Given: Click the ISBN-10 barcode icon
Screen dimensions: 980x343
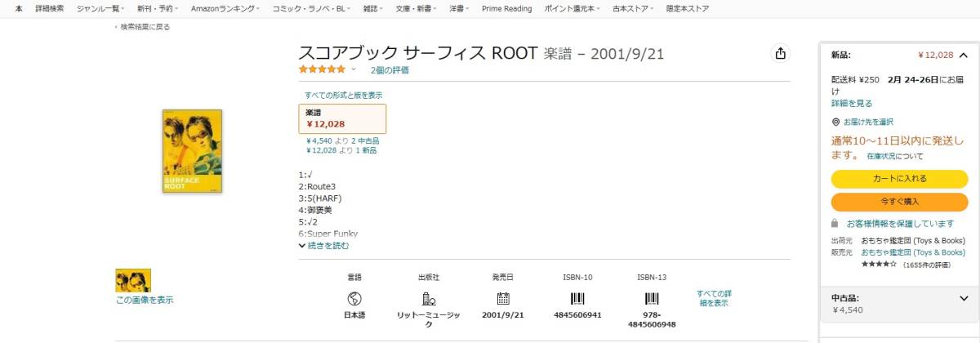Looking at the screenshot, I should (x=577, y=298).
